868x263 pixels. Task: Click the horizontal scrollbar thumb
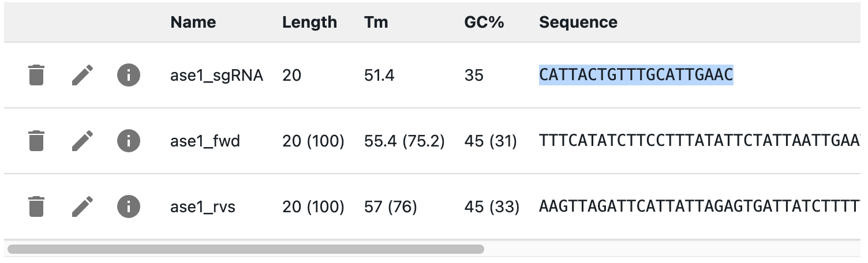pyautogui.click(x=245, y=249)
